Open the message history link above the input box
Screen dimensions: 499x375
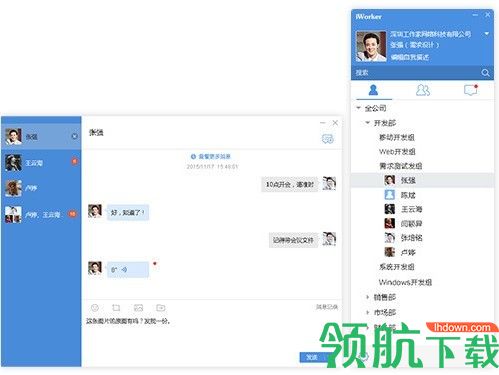(x=327, y=307)
